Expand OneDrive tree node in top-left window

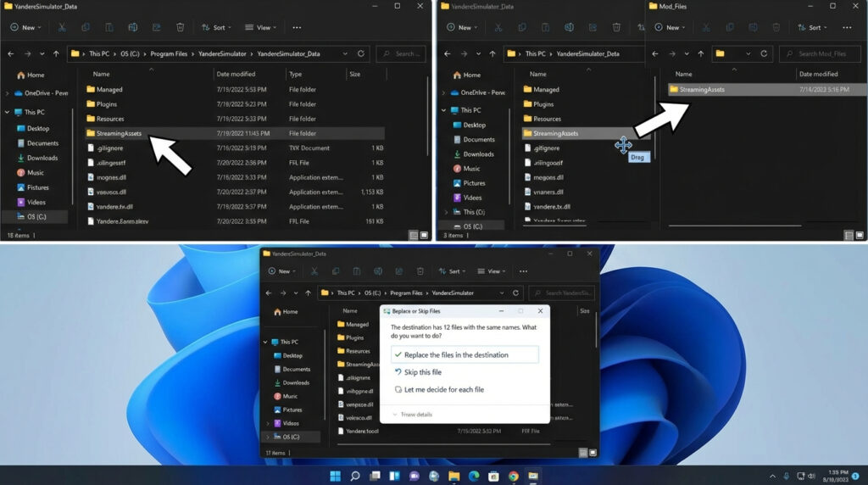tap(7, 93)
